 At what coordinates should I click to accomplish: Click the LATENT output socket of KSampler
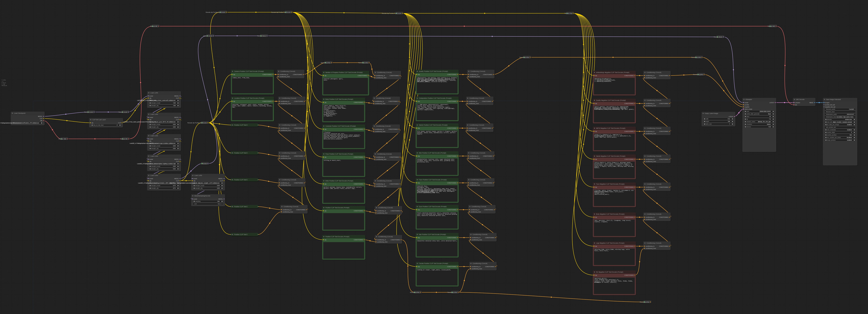click(x=775, y=103)
